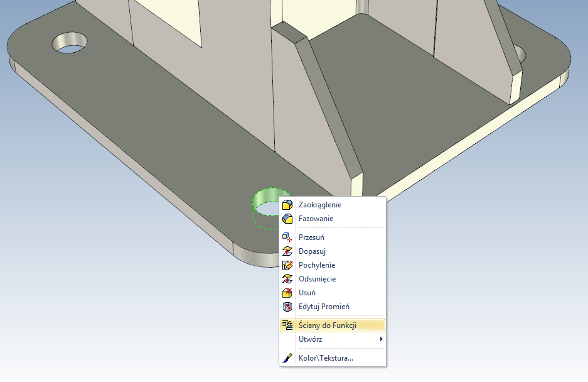Choose the Pochylenie draft icon
This screenshot has width=588, height=382.
(x=287, y=265)
